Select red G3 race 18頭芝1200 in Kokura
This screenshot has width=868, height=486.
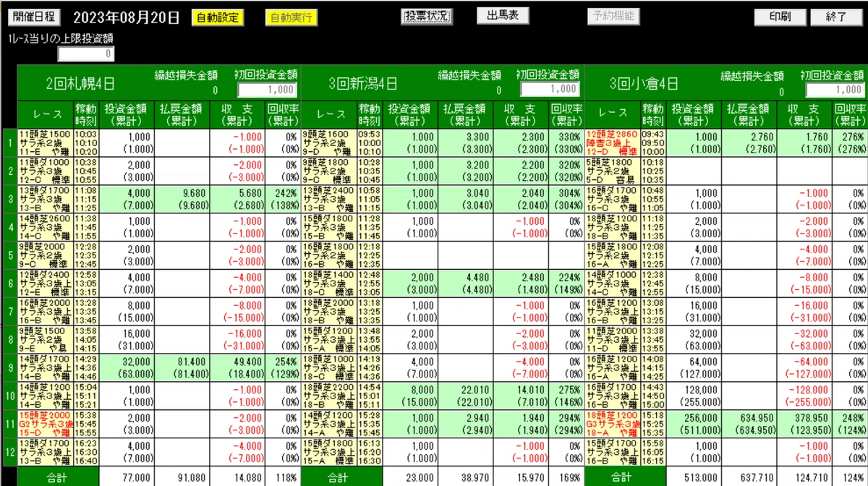[612, 424]
